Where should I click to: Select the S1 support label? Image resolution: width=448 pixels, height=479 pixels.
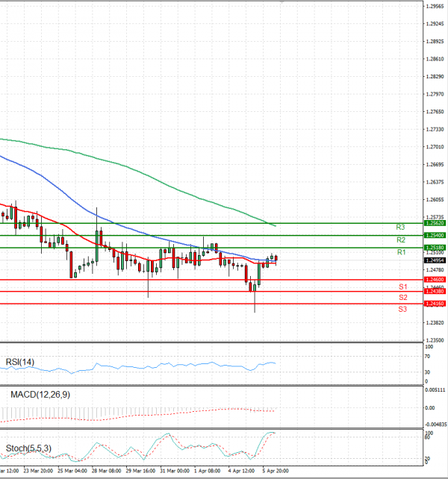coord(403,287)
